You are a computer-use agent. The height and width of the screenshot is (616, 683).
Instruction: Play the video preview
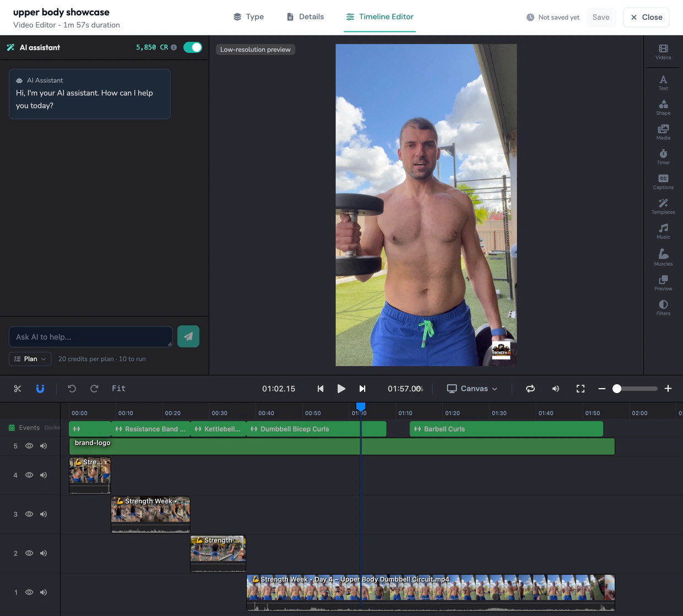tap(341, 389)
